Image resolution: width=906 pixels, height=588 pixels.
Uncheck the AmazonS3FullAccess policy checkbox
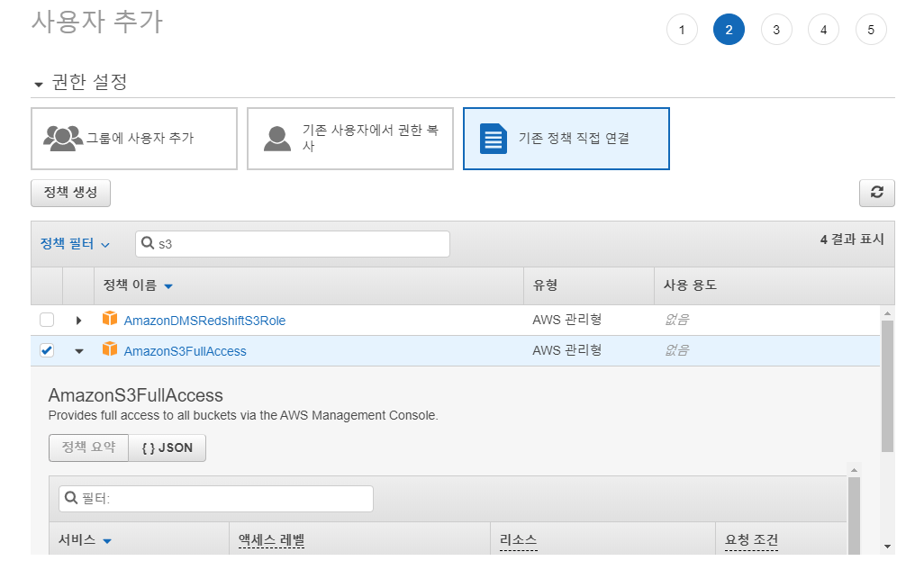(47, 350)
